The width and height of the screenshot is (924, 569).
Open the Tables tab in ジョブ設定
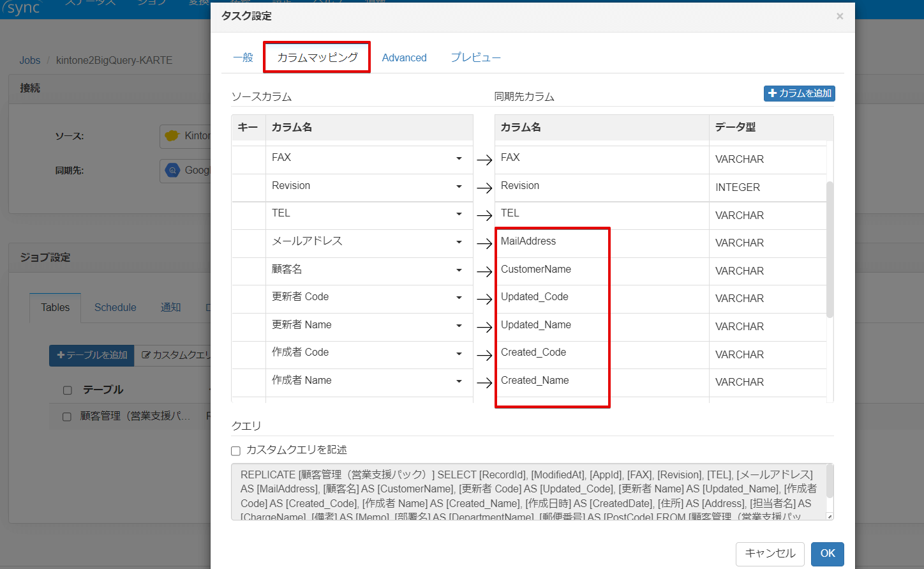[56, 307]
